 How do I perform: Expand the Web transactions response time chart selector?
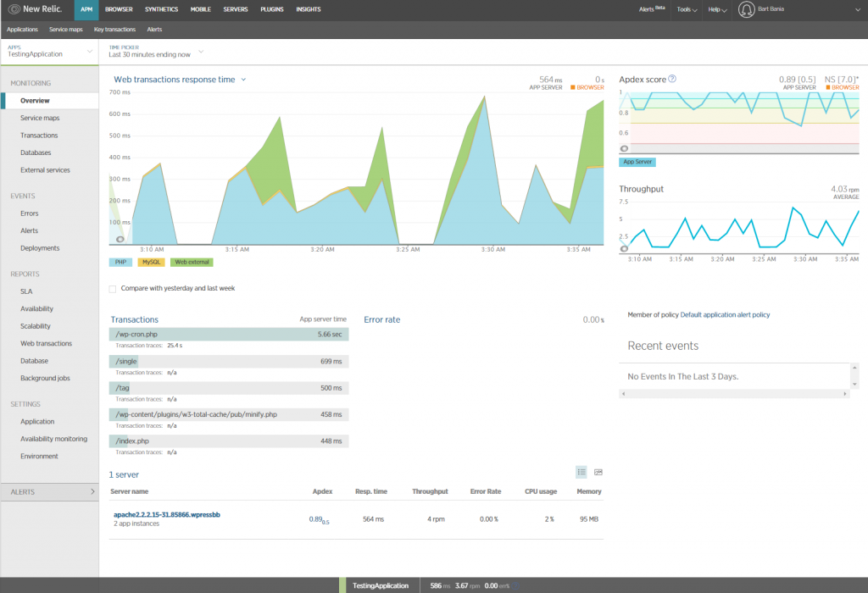click(245, 78)
